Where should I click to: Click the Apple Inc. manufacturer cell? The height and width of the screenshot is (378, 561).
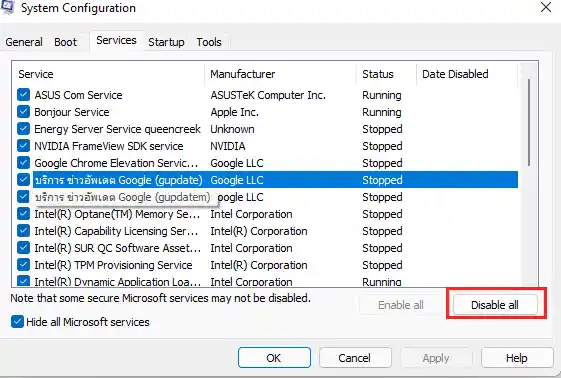[x=234, y=112]
